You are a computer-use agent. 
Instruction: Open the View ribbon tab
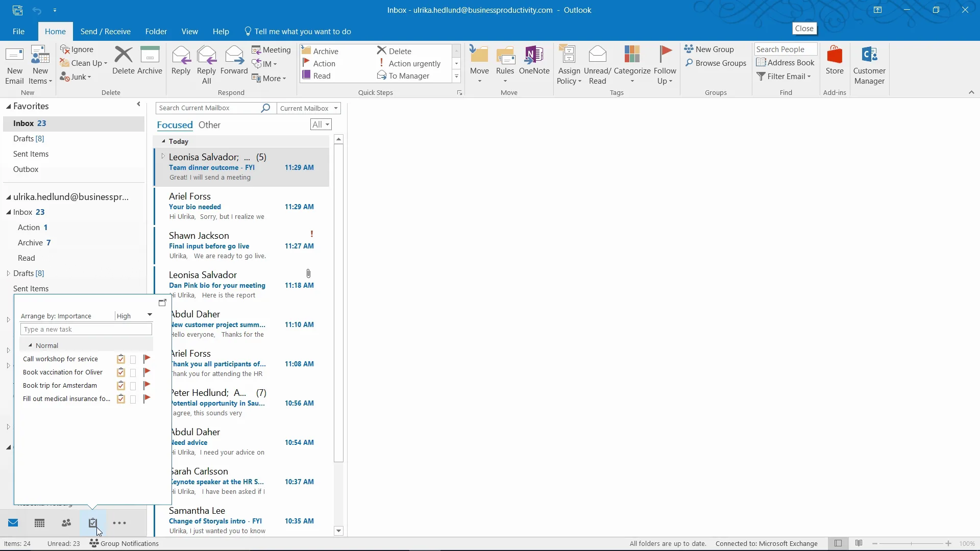[189, 32]
